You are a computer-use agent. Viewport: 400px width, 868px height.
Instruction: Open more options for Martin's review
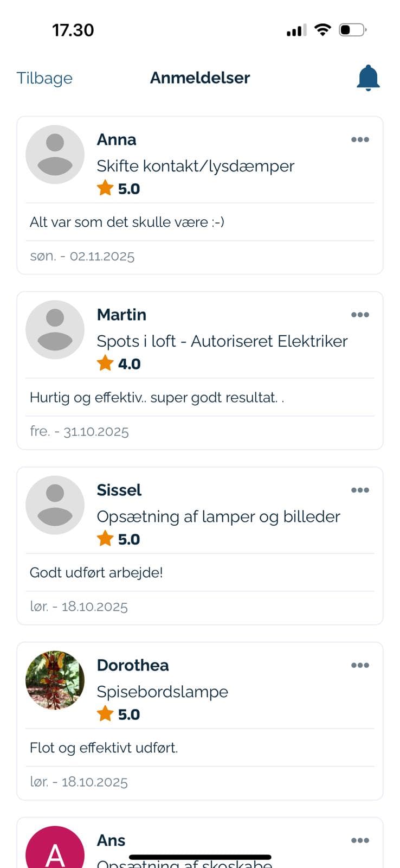click(360, 315)
